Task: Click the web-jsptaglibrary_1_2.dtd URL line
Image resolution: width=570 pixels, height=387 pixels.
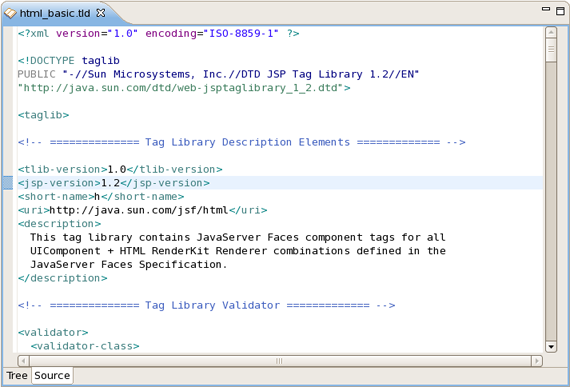Action: pyautogui.click(x=184, y=88)
